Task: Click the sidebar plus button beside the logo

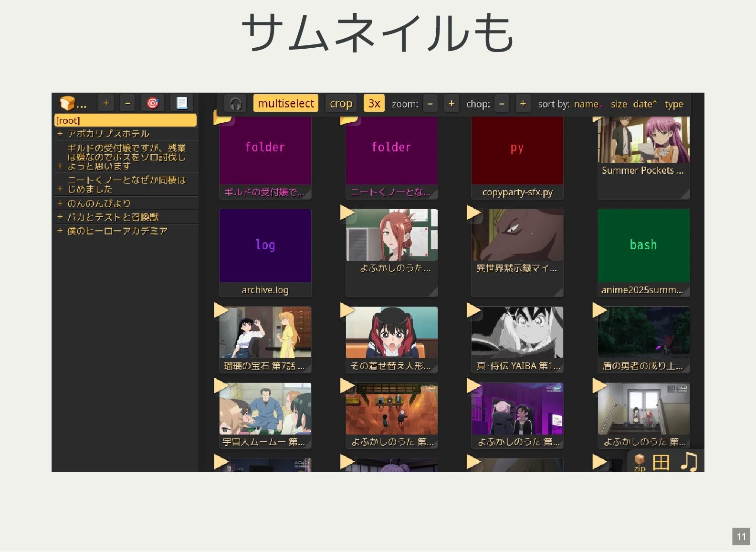Action: click(x=106, y=103)
